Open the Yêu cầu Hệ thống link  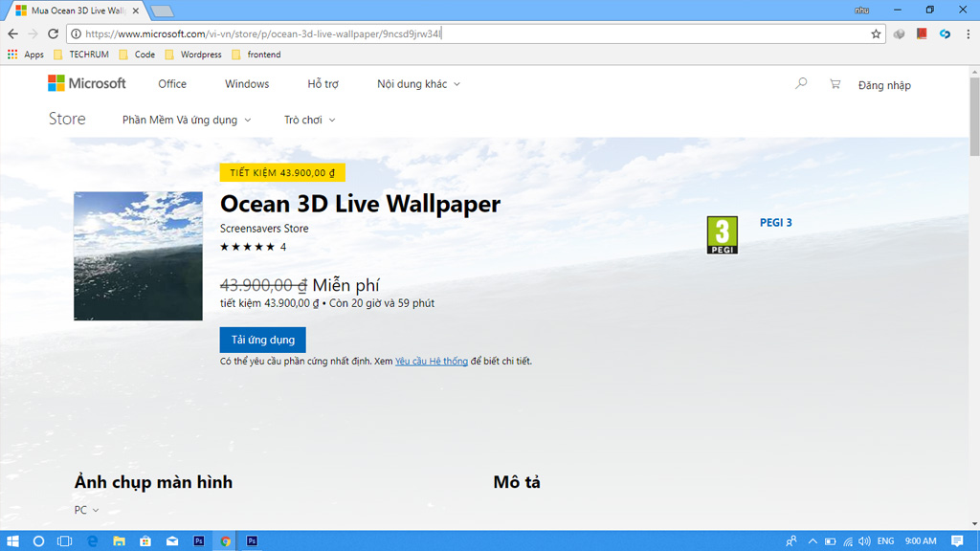(x=432, y=361)
